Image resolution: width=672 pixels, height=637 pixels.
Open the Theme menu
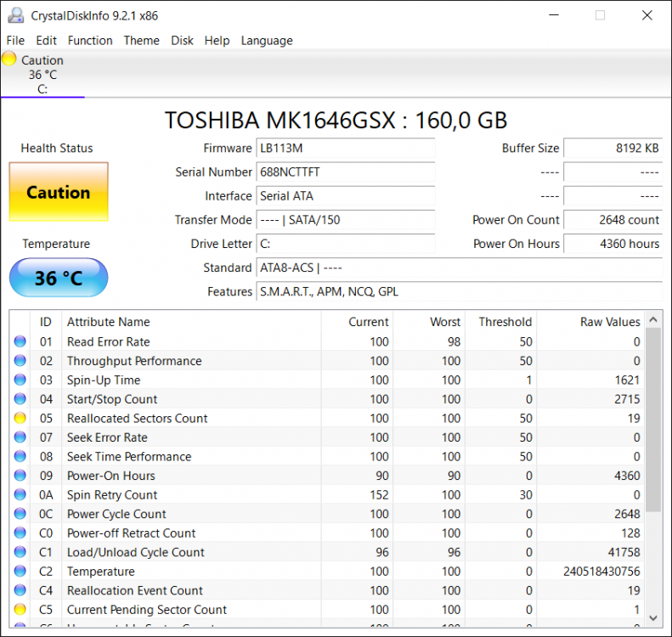coord(141,41)
